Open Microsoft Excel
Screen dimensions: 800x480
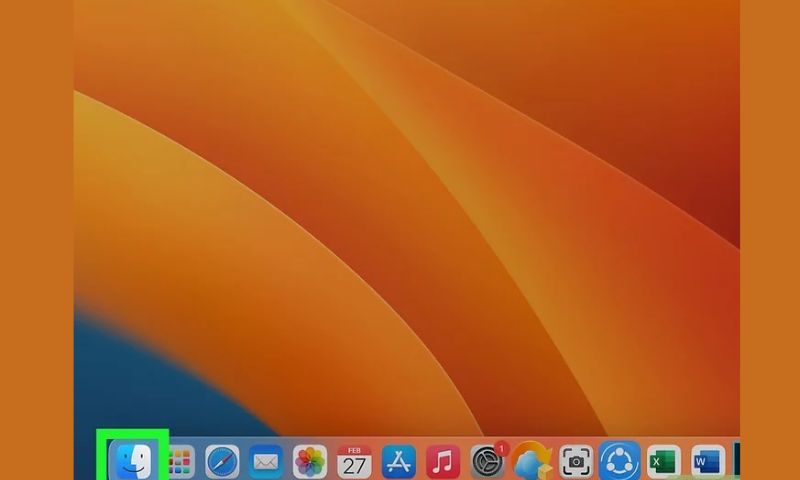[x=663, y=462]
